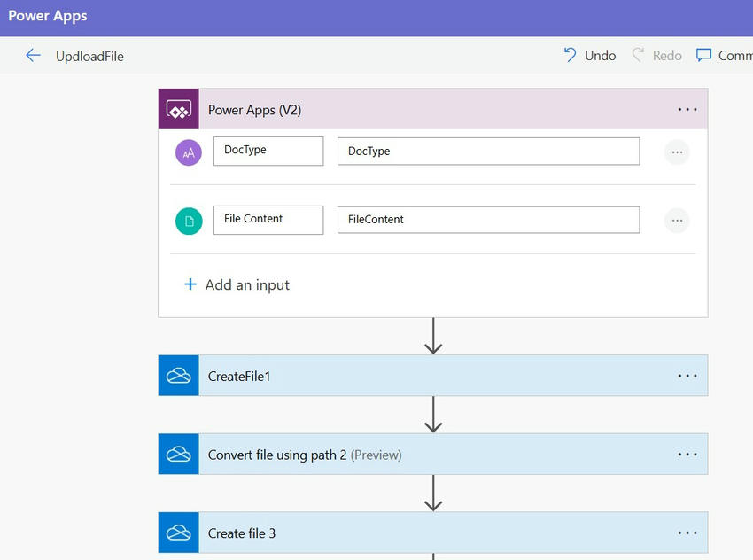753x560 pixels.
Task: Click the Create file 3 OneDrive icon
Action: [179, 533]
